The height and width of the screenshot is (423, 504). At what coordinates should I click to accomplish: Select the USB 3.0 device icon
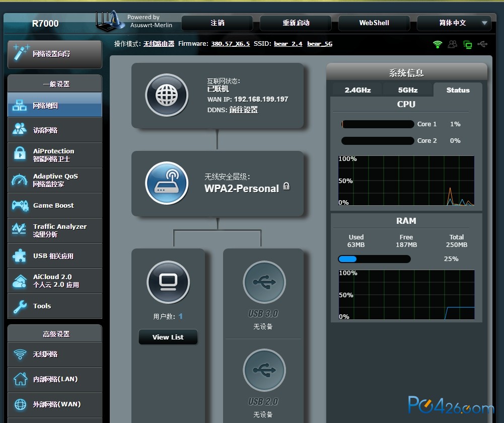click(264, 282)
